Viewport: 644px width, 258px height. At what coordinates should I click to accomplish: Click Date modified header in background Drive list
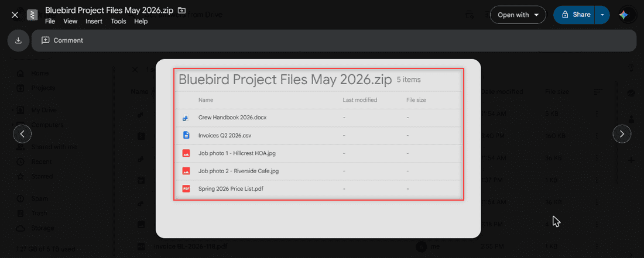(x=502, y=91)
